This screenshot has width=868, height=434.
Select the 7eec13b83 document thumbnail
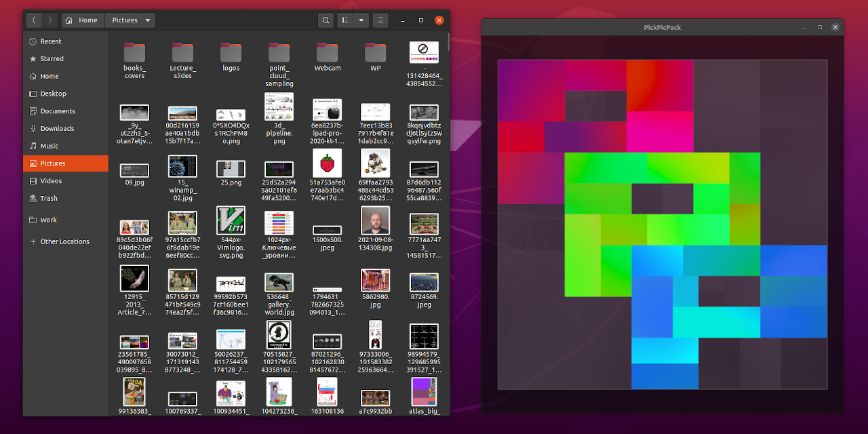click(376, 112)
